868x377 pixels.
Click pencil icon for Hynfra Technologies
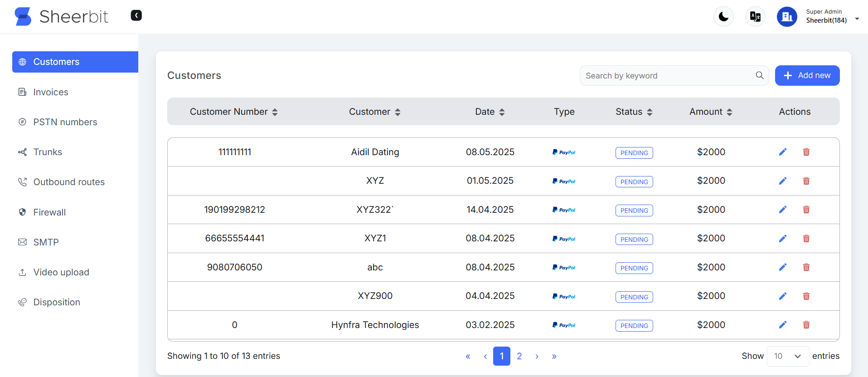tap(782, 325)
